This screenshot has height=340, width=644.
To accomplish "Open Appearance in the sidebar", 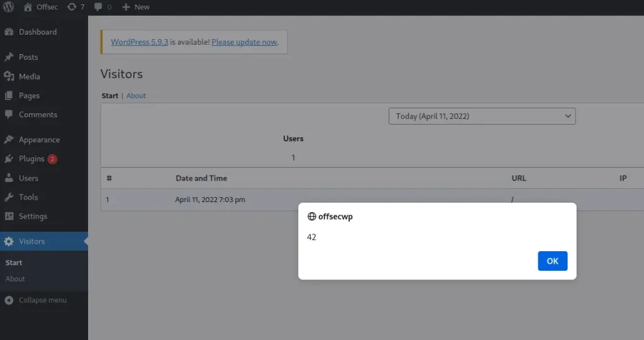I will coord(39,140).
